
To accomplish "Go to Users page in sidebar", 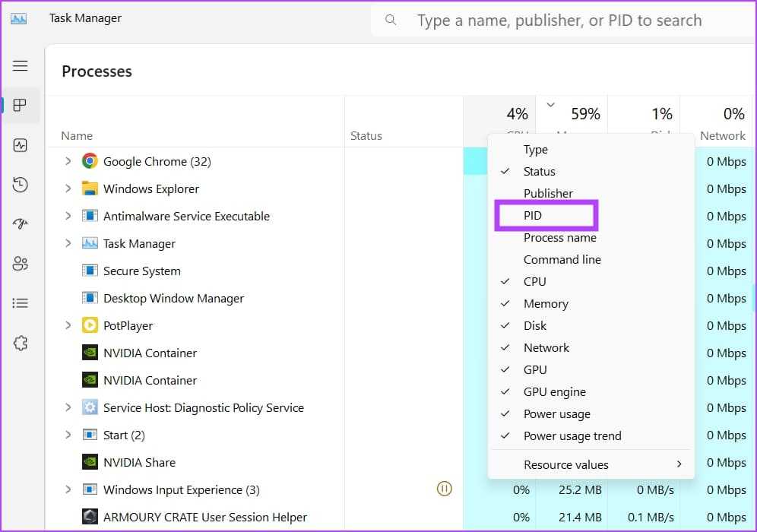I will point(21,264).
